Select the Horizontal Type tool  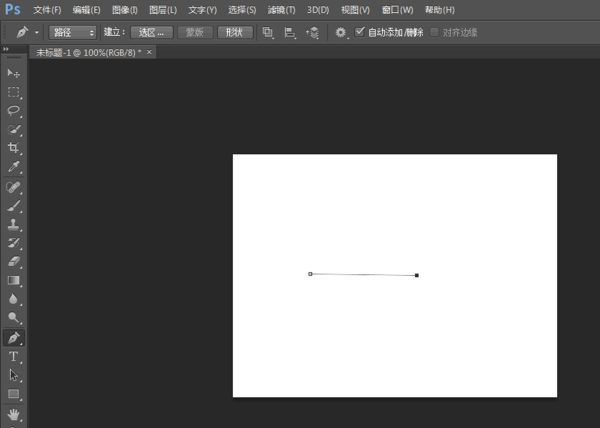pos(13,356)
